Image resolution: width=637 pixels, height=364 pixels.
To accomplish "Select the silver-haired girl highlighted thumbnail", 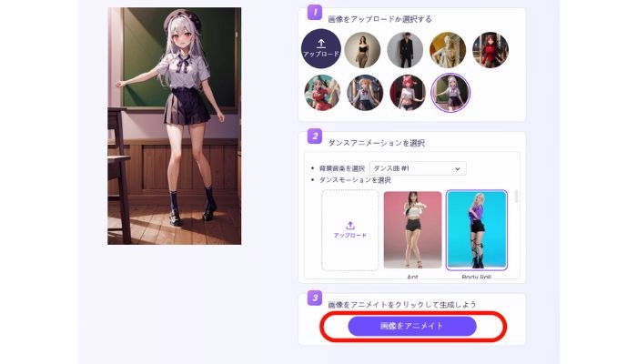I will tap(450, 92).
